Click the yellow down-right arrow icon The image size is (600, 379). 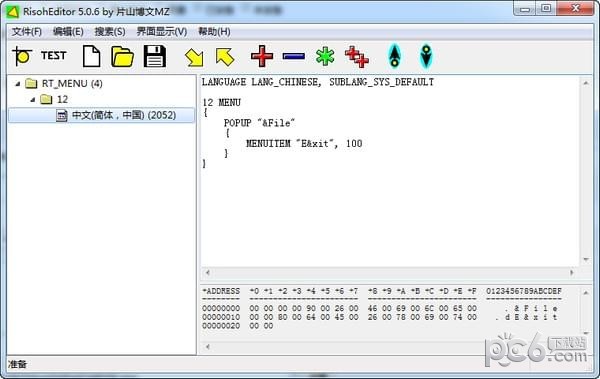tap(194, 58)
